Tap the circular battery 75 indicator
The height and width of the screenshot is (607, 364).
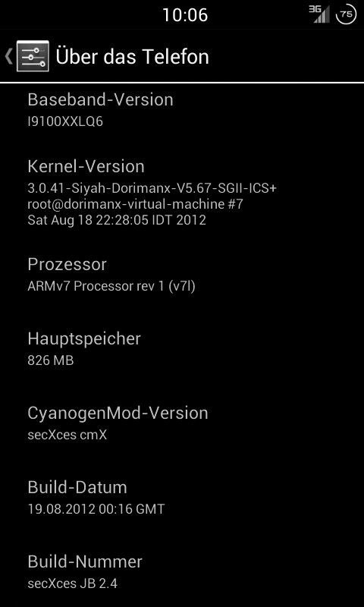pyautogui.click(x=347, y=14)
